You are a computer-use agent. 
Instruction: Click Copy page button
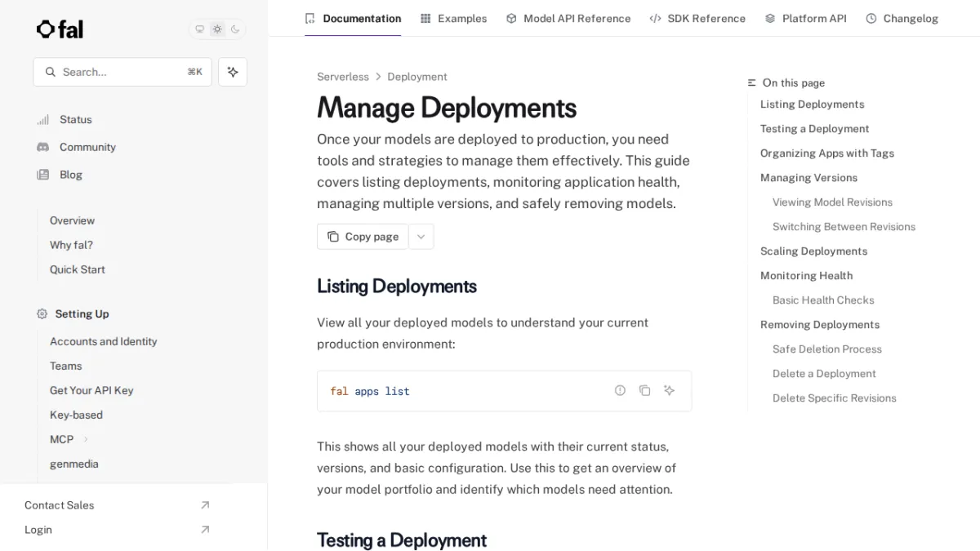pyautogui.click(x=363, y=237)
